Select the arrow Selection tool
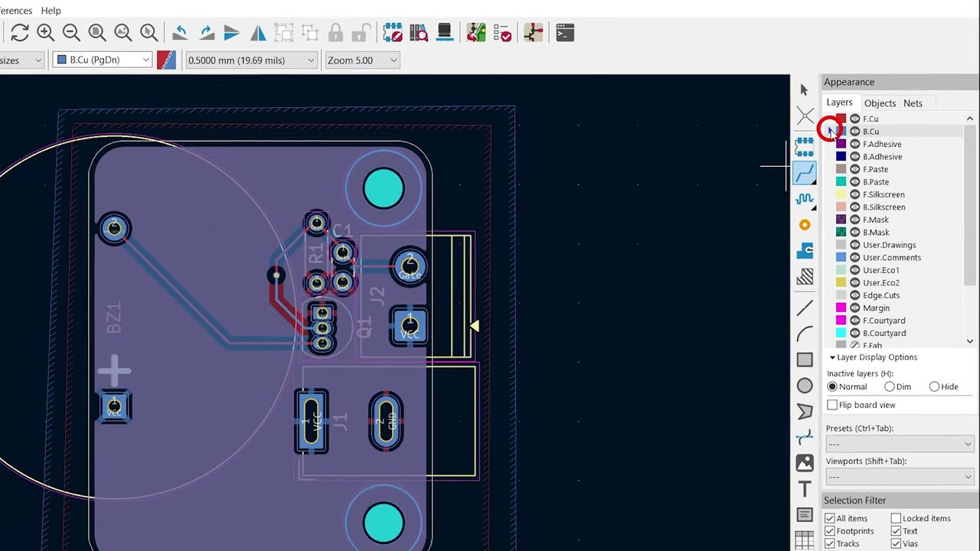This screenshot has width=980, height=551. [x=804, y=90]
